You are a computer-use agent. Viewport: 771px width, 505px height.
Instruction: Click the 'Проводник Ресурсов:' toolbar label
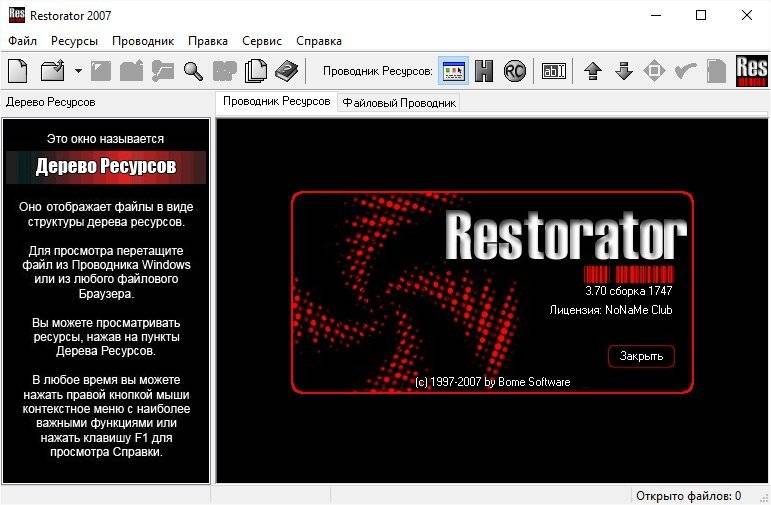tap(378, 71)
